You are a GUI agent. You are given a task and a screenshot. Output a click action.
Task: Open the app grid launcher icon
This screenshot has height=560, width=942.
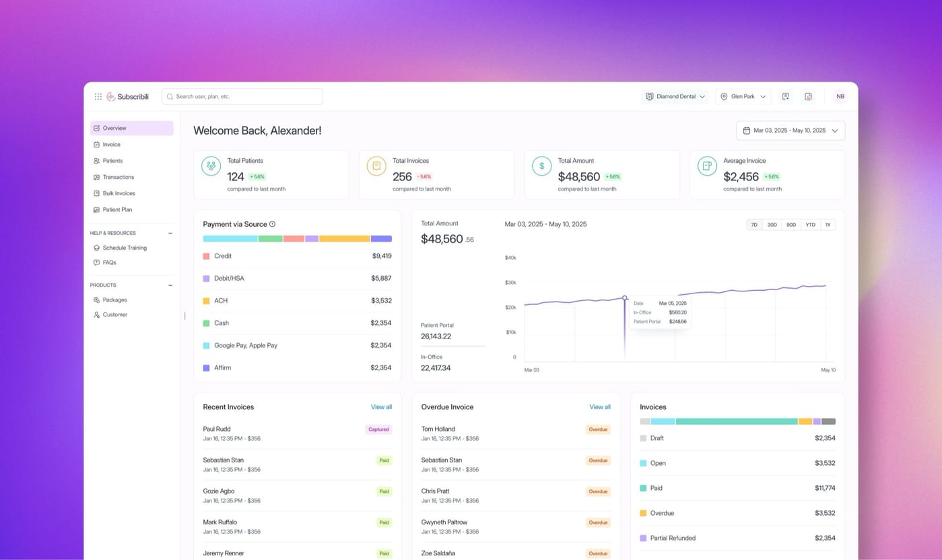[98, 96]
